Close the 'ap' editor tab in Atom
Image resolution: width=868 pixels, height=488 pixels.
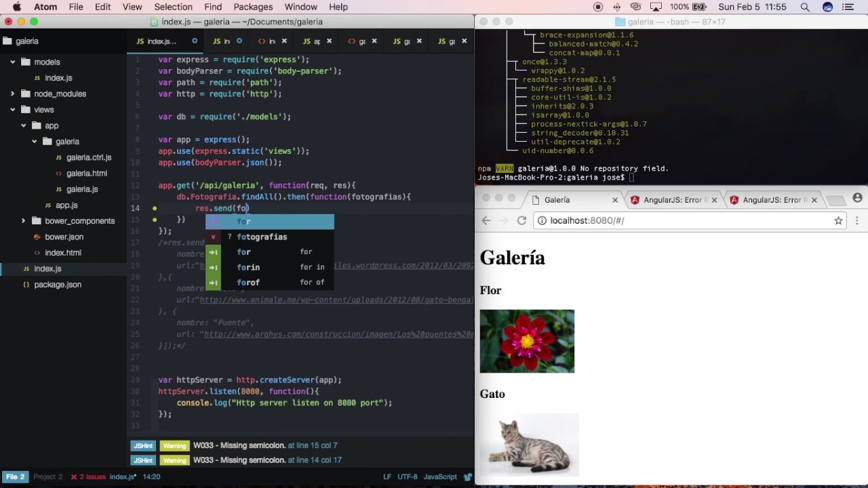[x=329, y=41]
